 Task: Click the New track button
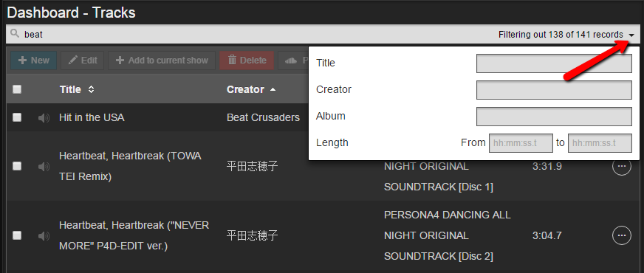coord(34,61)
